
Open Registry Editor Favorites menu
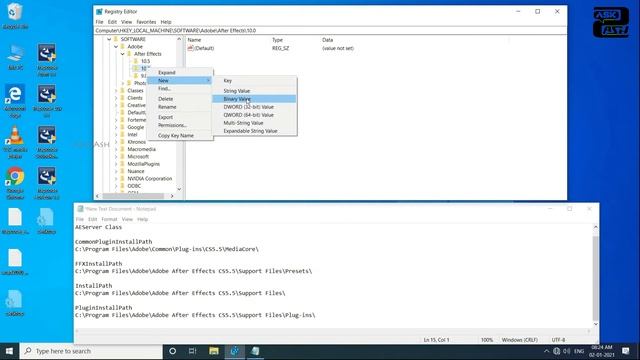pyautogui.click(x=146, y=22)
